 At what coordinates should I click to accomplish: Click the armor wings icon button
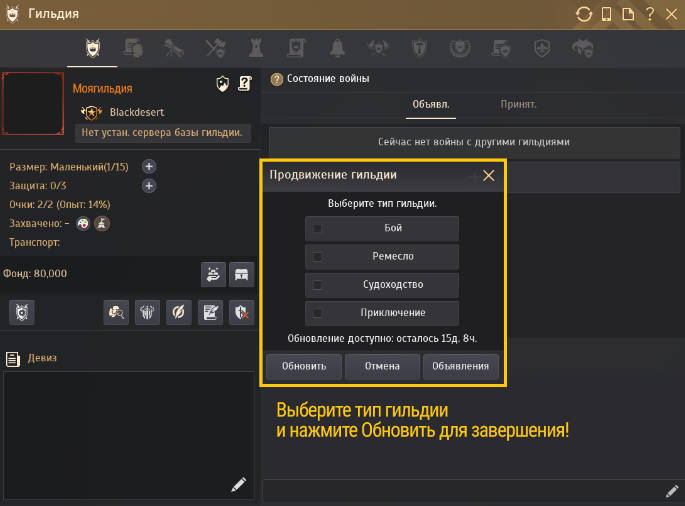click(148, 312)
